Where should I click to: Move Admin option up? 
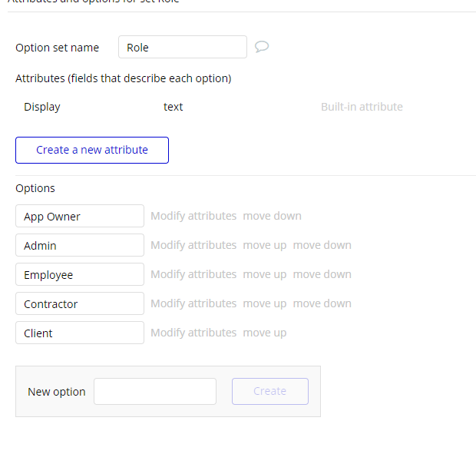pos(265,245)
